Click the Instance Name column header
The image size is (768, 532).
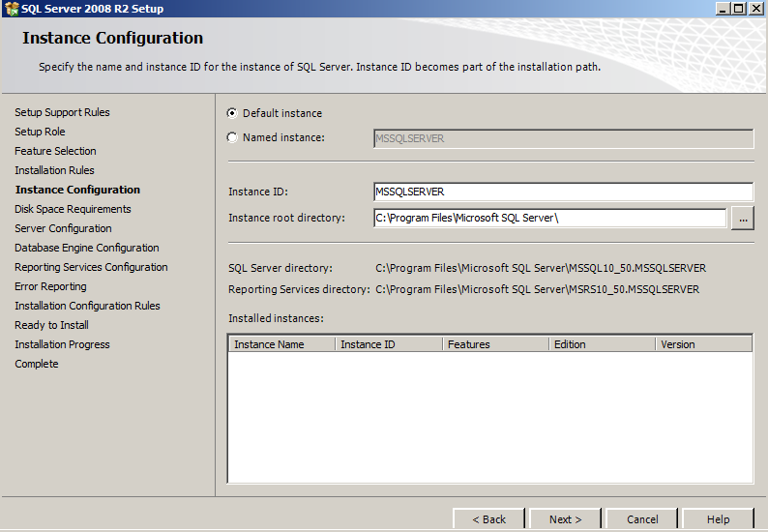282,344
